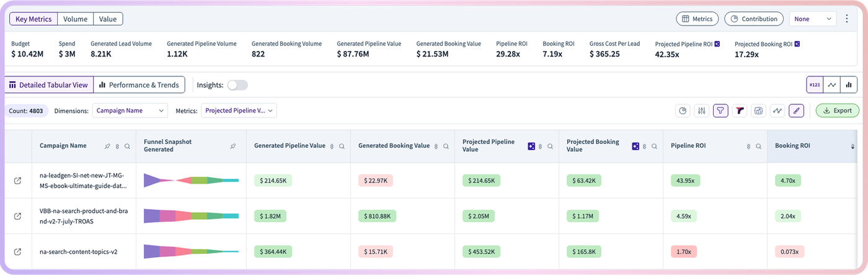Toggle the Insights switch
Screen dimensions: 868x275
[x=237, y=85]
